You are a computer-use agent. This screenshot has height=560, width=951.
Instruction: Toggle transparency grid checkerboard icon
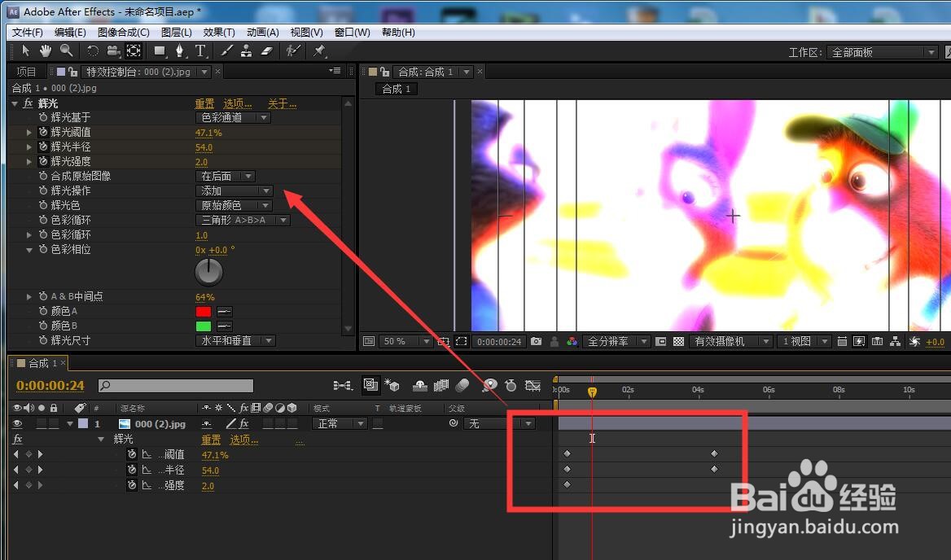[679, 341]
